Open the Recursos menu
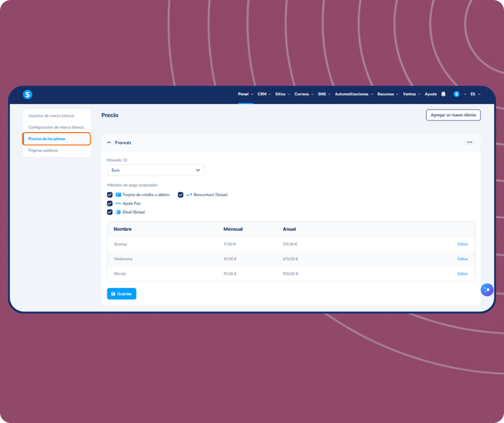This screenshot has width=504, height=423. [x=388, y=94]
